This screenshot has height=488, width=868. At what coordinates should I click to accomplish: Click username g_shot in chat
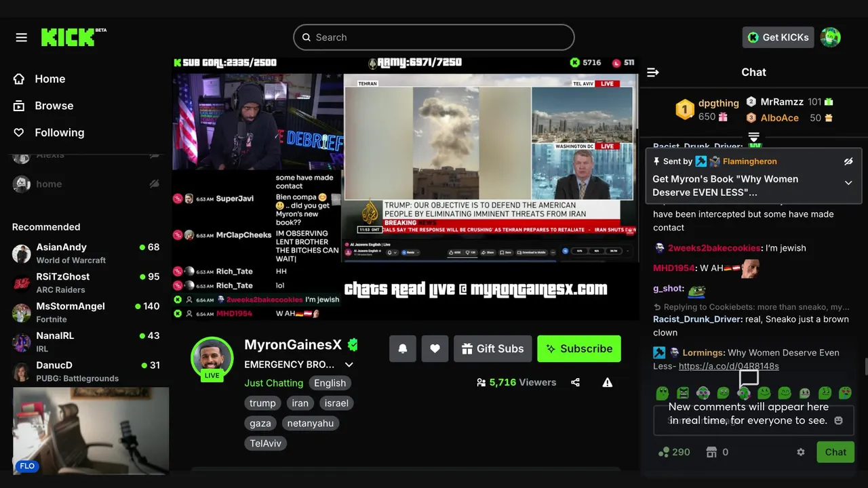pyautogui.click(x=667, y=289)
